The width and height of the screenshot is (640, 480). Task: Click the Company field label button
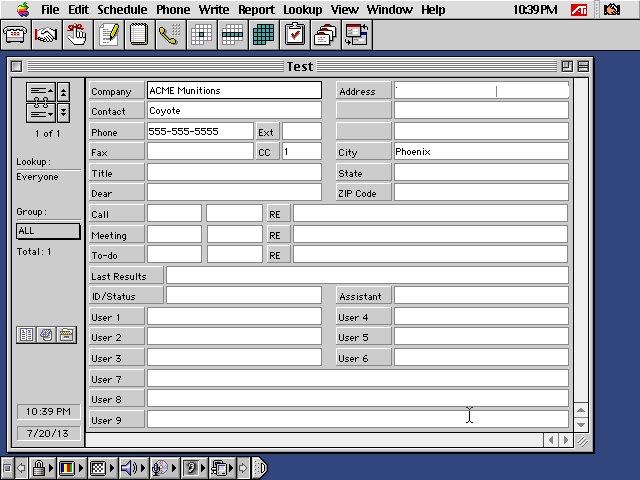[x=116, y=91]
